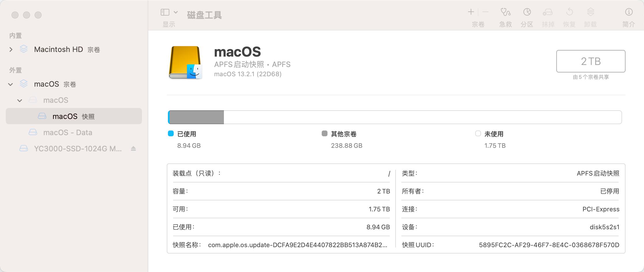Expand the Macintosh HD disclosure triangle
Screen dimensions: 644x272
tap(11, 49)
